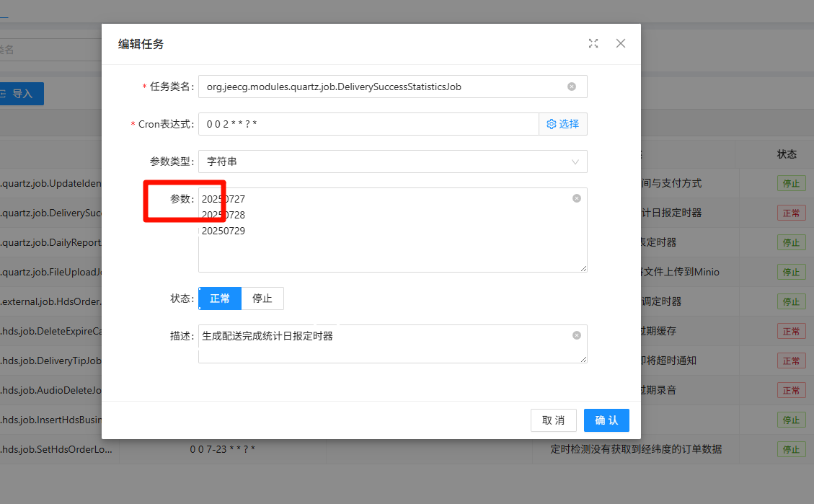Click the .hds.job.AudioDeleteJo cell in the background table

pyautogui.click(x=51, y=390)
